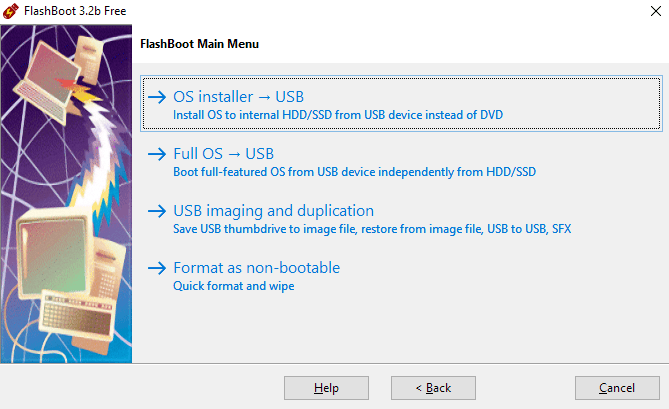Open the Help button

pyautogui.click(x=326, y=388)
